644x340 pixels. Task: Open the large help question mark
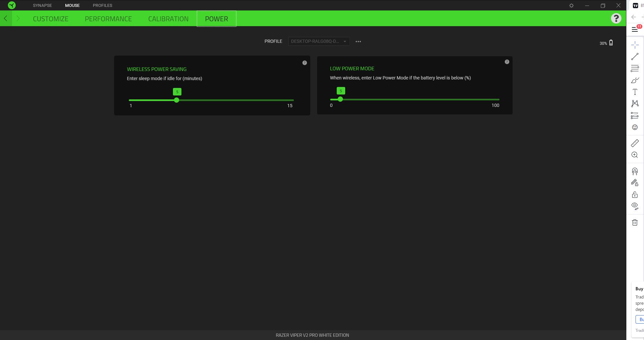point(616,18)
